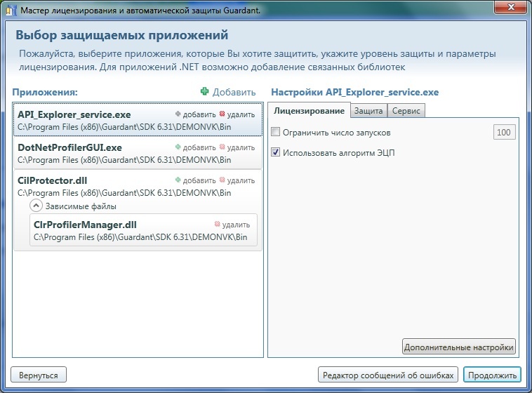Switch to the Защита tab

[368, 111]
